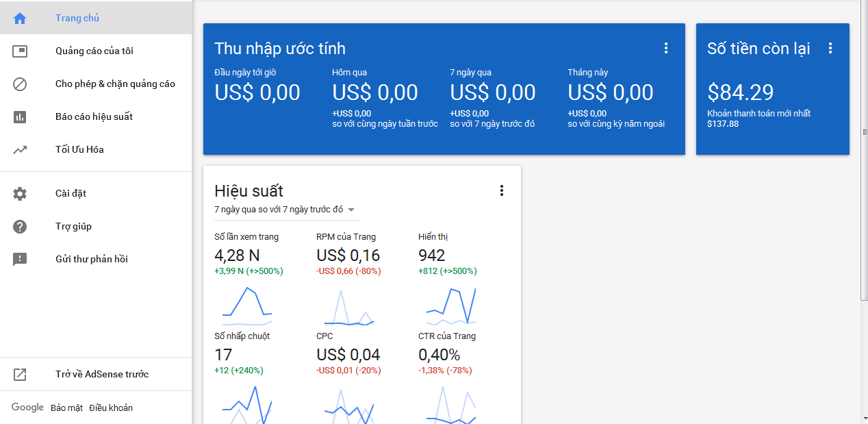
Task: Open the Bảo mật link
Action: pyautogui.click(x=66, y=408)
